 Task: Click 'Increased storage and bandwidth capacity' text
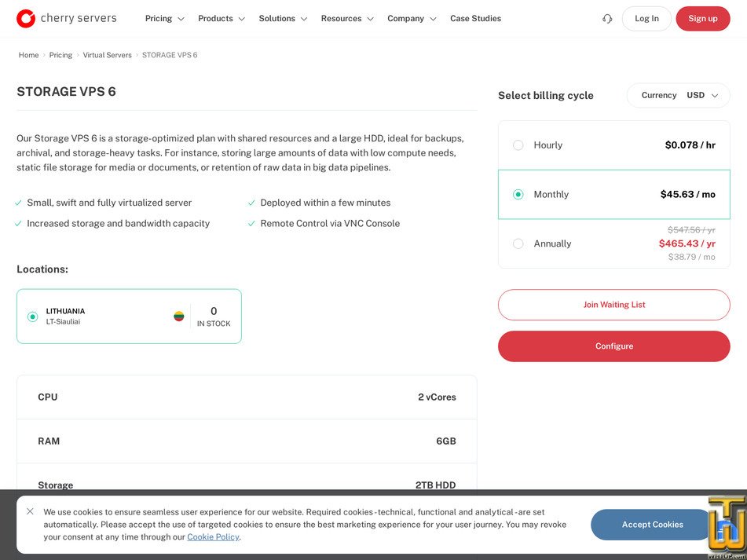coord(118,223)
